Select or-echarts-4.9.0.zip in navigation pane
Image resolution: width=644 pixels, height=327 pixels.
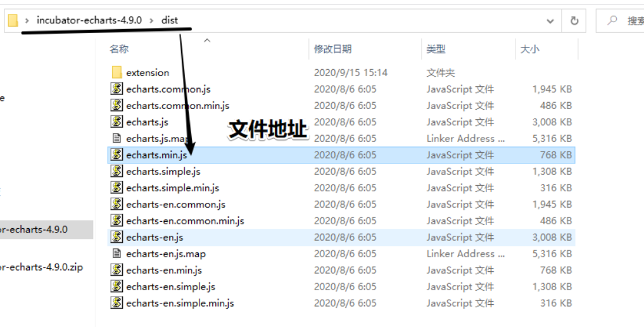(41, 267)
